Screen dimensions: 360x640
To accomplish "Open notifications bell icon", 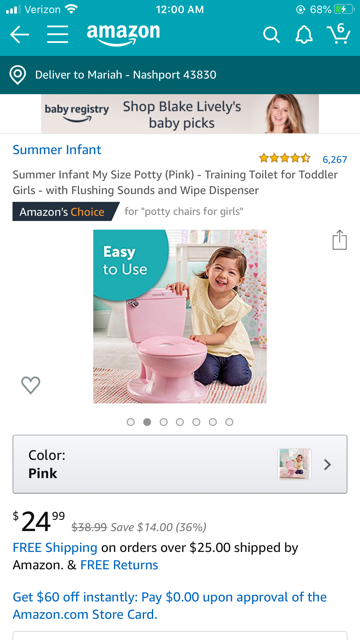I will [x=304, y=35].
